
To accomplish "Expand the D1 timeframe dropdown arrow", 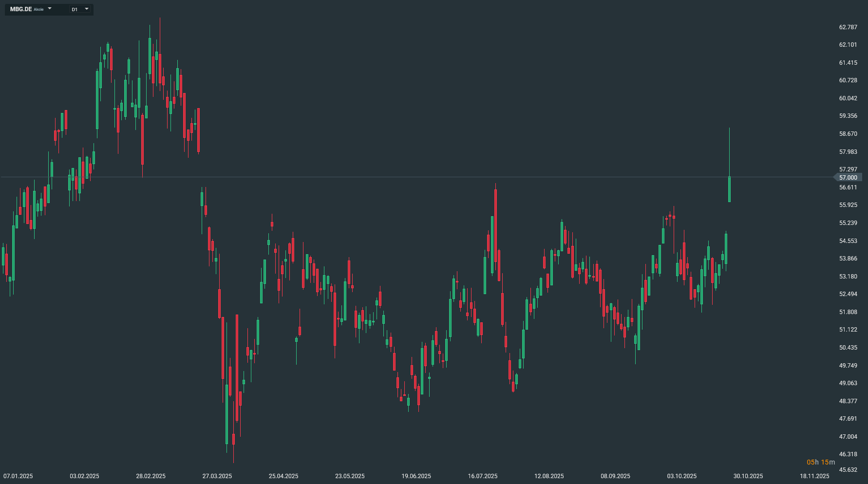I will tap(87, 9).
